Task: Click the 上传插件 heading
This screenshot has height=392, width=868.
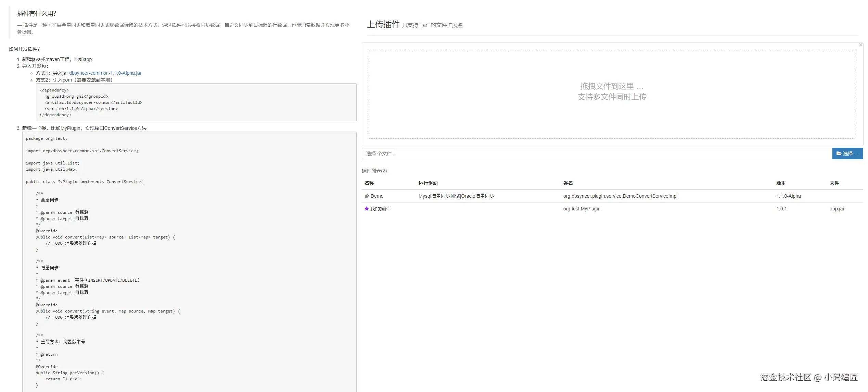Action: (383, 24)
